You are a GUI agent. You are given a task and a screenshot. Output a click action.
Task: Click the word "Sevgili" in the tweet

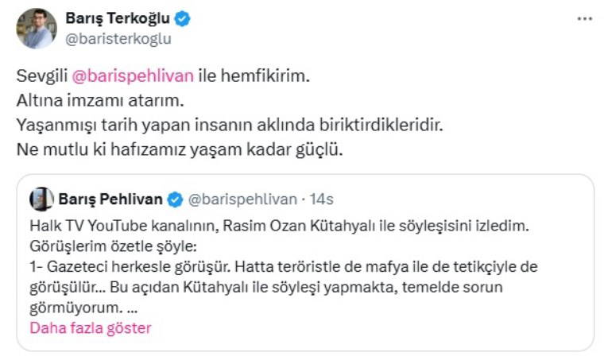click(x=41, y=76)
